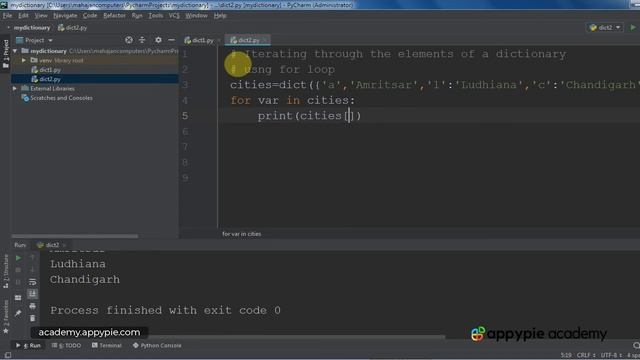640x360 pixels.
Task: Click up the stack trace arrow
Action: 33,258
